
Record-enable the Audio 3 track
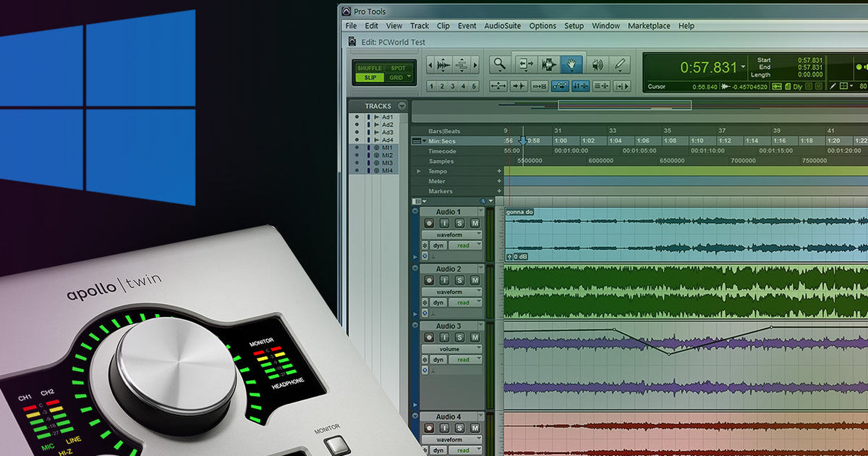click(429, 338)
